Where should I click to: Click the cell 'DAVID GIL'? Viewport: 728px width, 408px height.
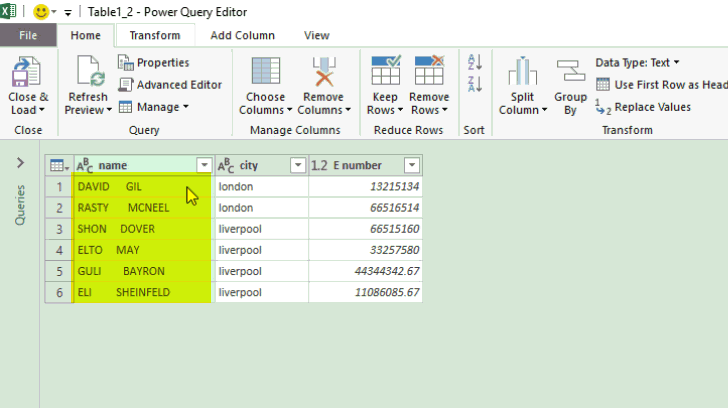click(x=144, y=187)
